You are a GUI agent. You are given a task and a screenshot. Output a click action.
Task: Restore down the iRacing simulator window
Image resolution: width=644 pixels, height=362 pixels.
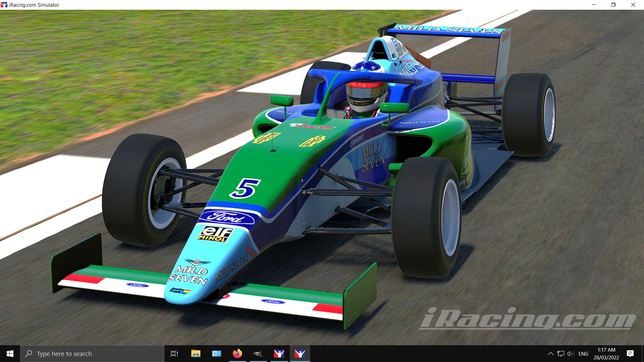tap(613, 5)
